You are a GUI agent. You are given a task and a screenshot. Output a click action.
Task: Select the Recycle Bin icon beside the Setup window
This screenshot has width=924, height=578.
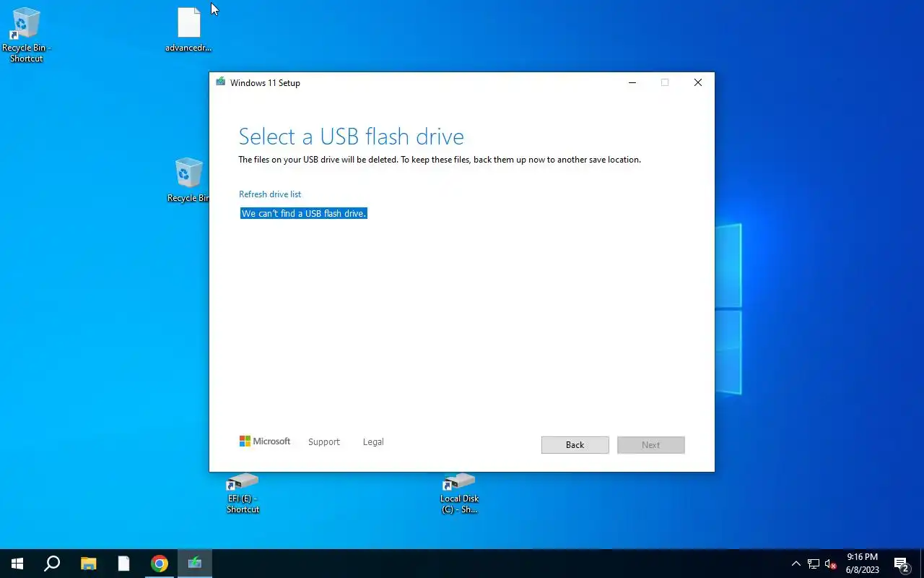tap(188, 181)
